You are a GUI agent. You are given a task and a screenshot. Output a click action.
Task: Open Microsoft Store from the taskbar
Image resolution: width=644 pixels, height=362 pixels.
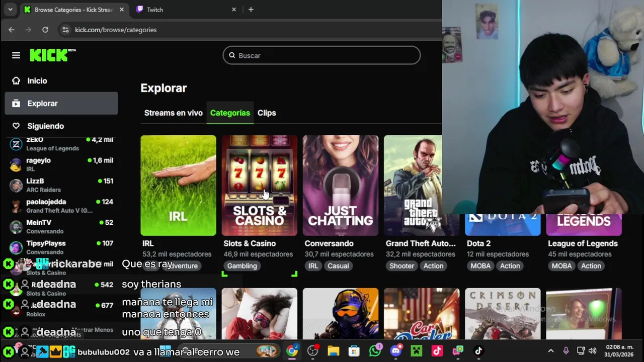pyautogui.click(x=354, y=350)
